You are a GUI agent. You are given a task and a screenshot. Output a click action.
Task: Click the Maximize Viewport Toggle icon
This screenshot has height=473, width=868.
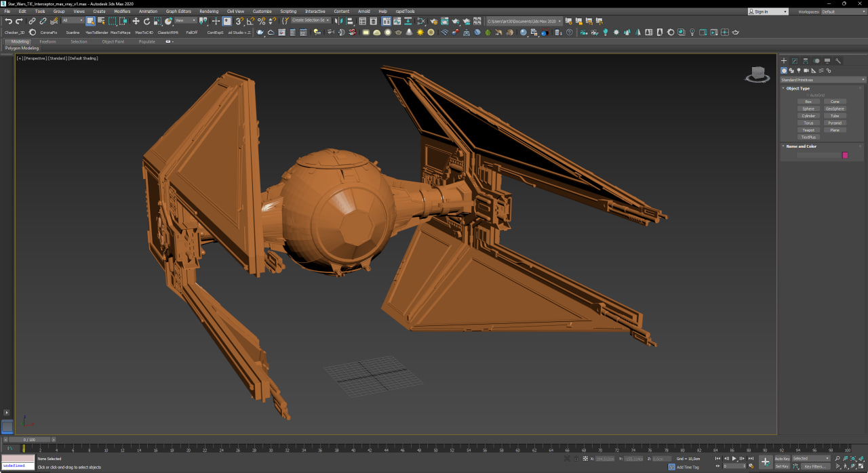tap(861, 466)
